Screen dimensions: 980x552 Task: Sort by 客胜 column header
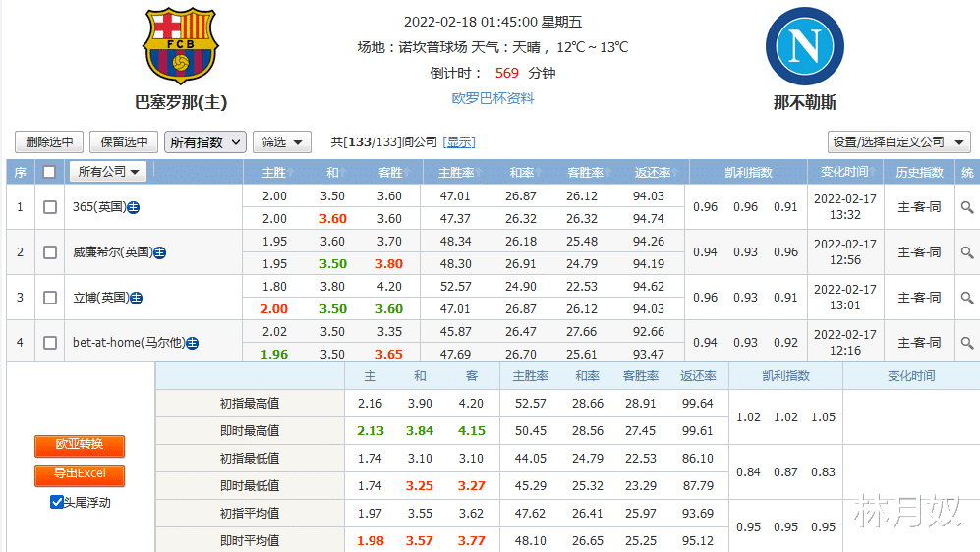(x=394, y=172)
